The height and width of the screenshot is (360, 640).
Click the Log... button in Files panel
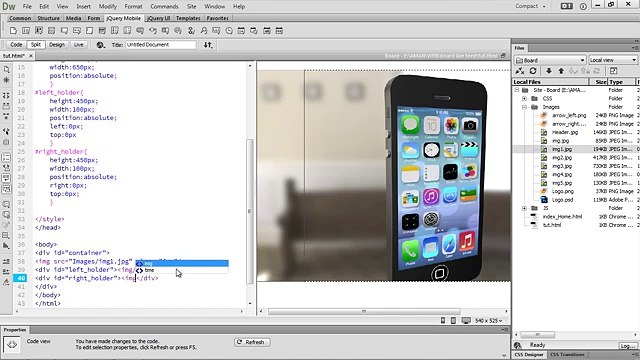coord(627,345)
